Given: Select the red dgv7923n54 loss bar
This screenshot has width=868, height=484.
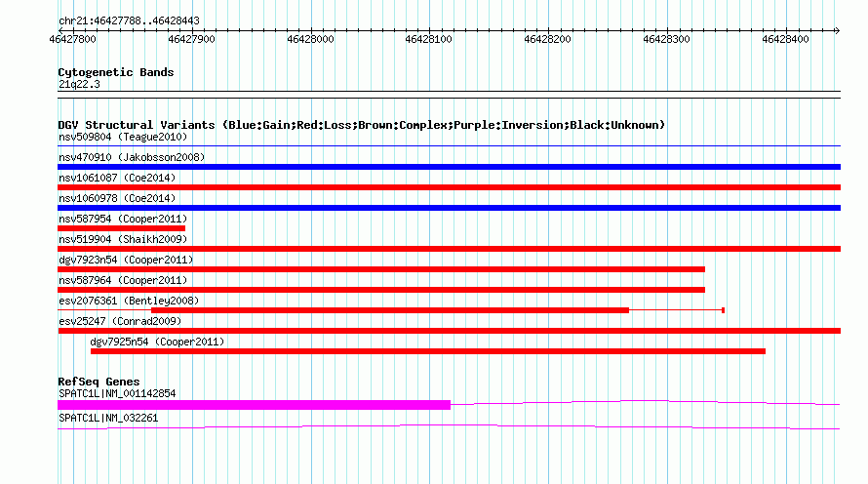Looking at the screenshot, I should coord(381,269).
